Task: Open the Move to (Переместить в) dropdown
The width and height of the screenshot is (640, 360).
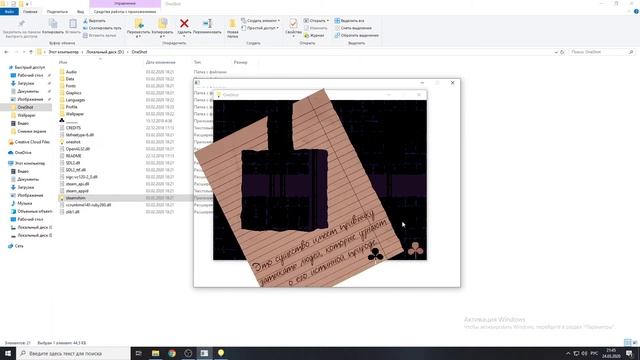Action: pos(138,37)
